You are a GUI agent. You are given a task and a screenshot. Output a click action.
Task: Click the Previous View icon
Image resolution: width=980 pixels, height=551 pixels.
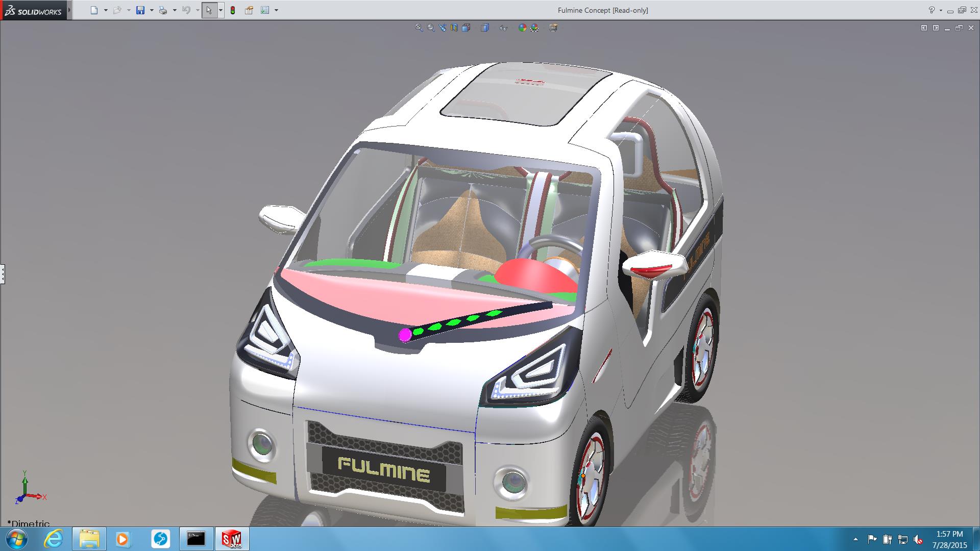click(443, 28)
